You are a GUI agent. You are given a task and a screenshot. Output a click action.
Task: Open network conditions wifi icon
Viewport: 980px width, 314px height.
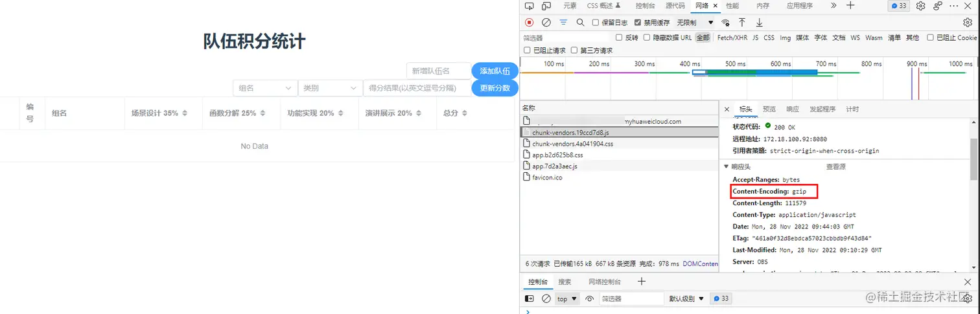[725, 22]
